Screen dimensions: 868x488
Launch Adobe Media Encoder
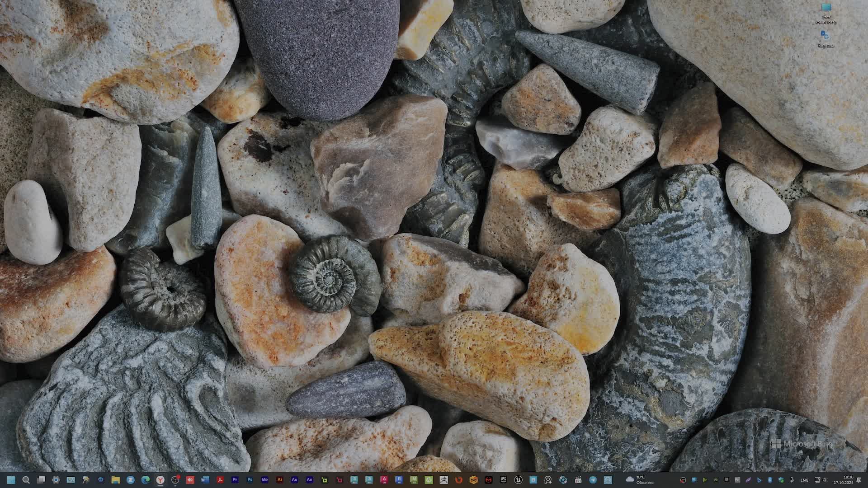pyautogui.click(x=264, y=480)
